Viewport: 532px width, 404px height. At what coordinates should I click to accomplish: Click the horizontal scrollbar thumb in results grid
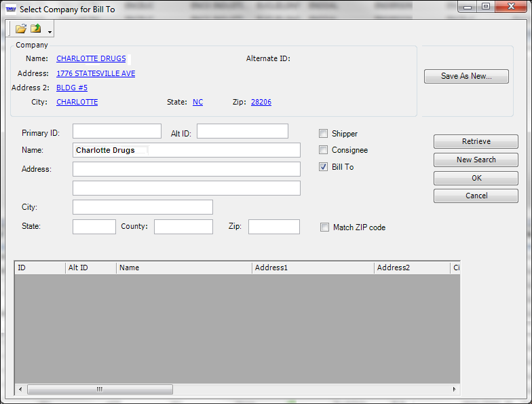click(100, 389)
